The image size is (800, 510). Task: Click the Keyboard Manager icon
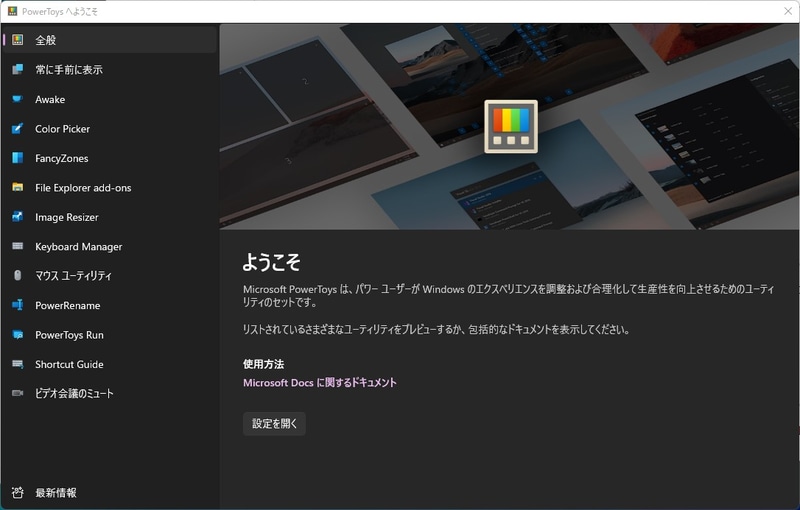(18, 246)
